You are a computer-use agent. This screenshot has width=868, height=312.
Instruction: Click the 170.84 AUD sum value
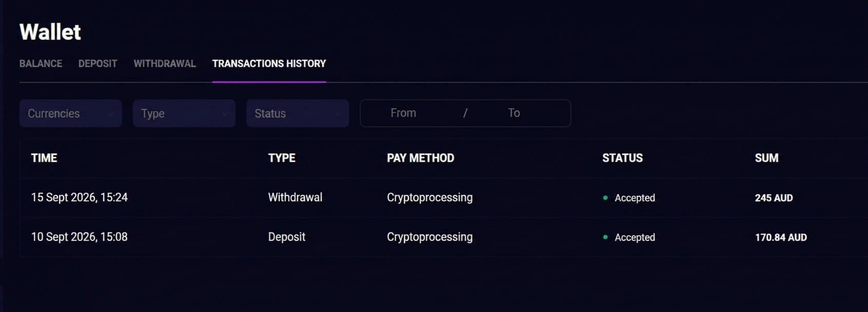pos(781,238)
